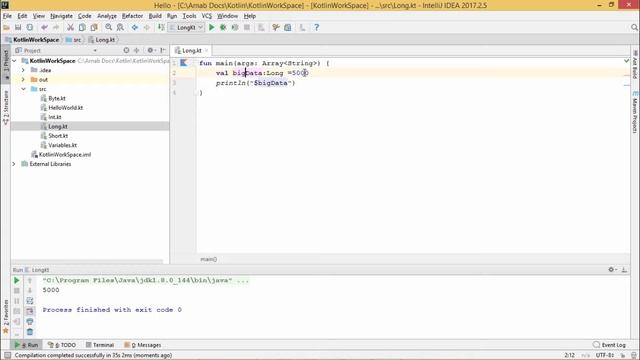Screen dimensions: 640x360
Task: Open the Build menu
Action: point(155,16)
